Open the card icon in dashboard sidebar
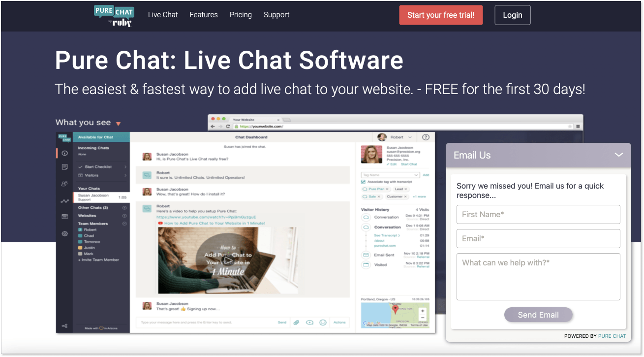This screenshot has width=644, height=357. pyautogui.click(x=64, y=217)
